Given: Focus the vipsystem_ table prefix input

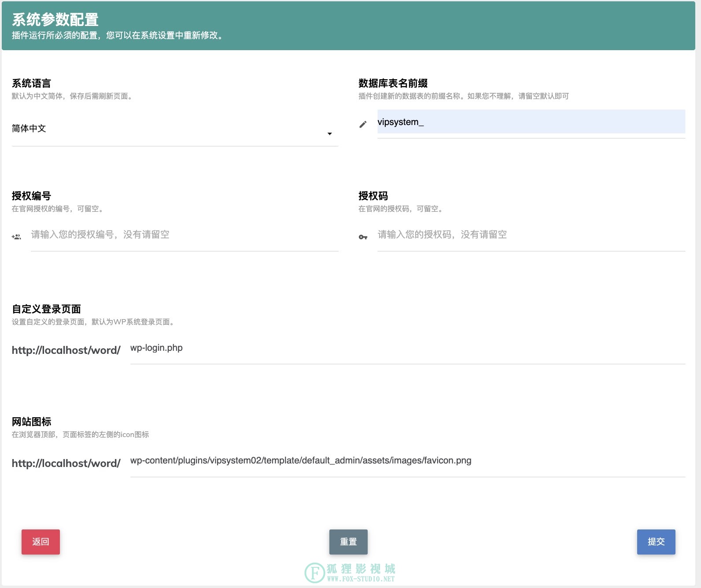Looking at the screenshot, I should click(531, 122).
